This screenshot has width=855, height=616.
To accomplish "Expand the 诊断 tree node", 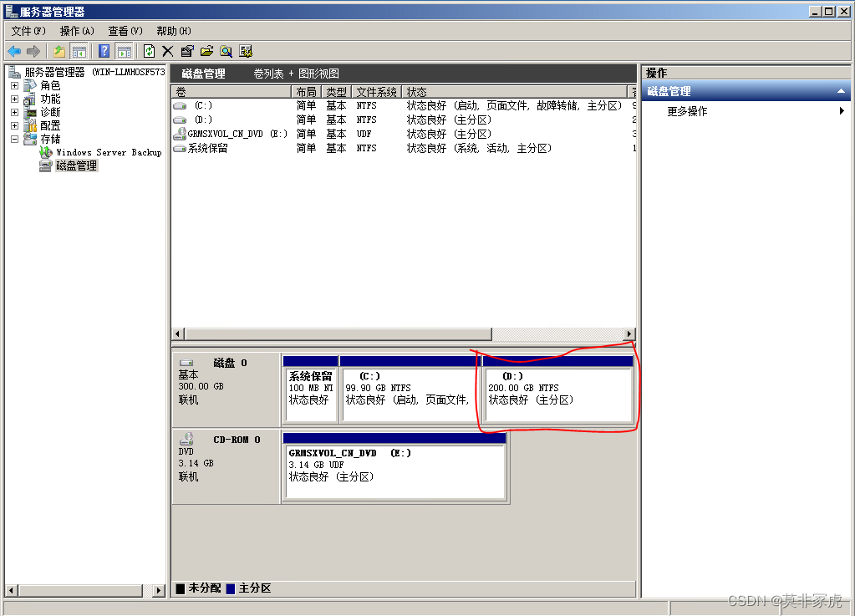I will point(14,113).
